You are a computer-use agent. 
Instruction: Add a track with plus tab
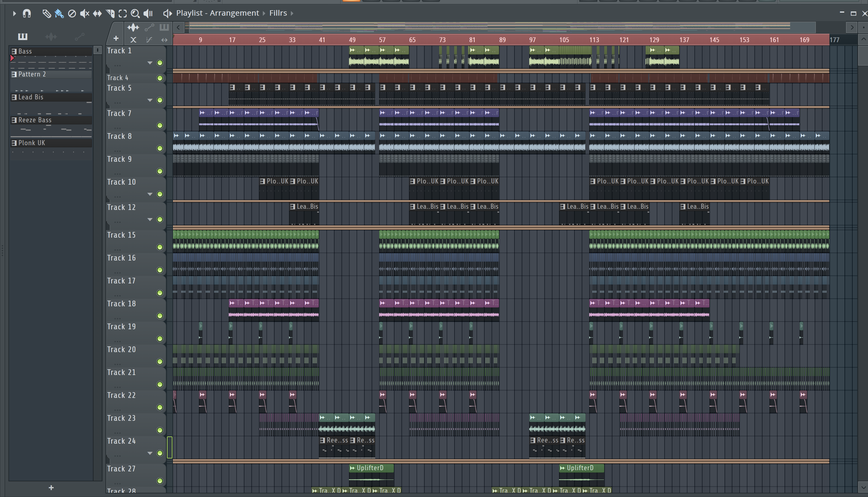(116, 38)
